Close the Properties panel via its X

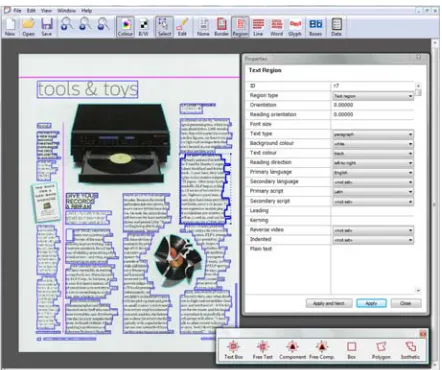point(418,58)
